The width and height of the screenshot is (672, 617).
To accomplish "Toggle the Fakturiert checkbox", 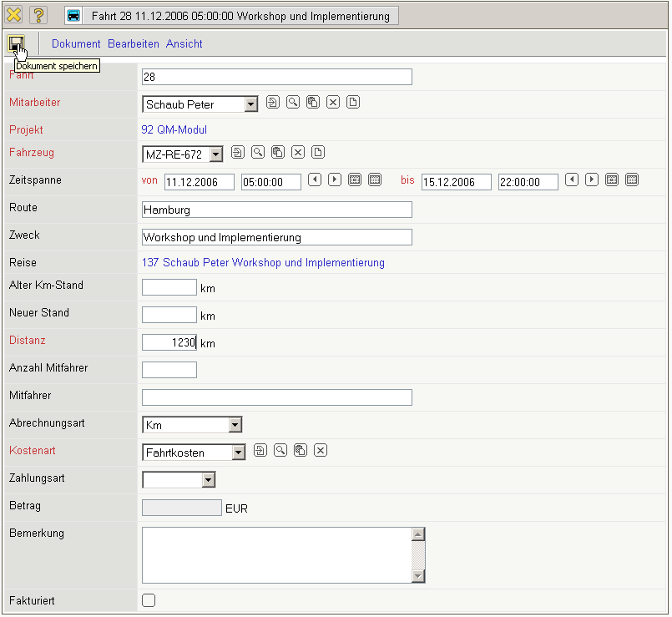I will click(149, 599).
